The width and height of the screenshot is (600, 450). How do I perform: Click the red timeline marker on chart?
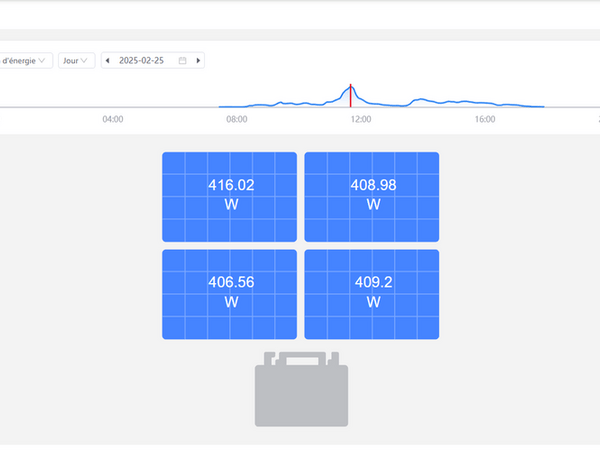click(350, 95)
